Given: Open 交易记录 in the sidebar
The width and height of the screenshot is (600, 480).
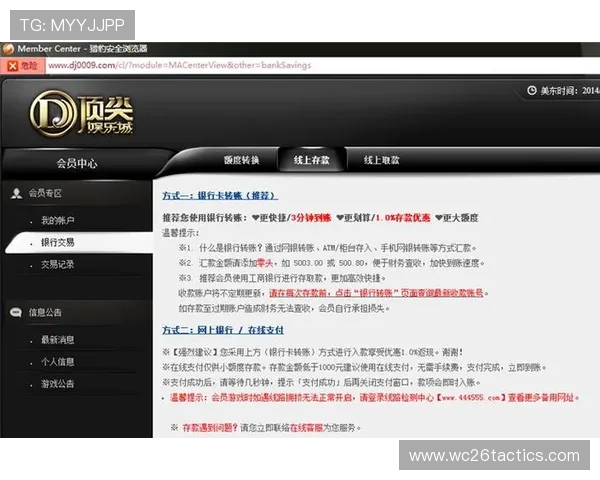Looking at the screenshot, I should [x=58, y=264].
